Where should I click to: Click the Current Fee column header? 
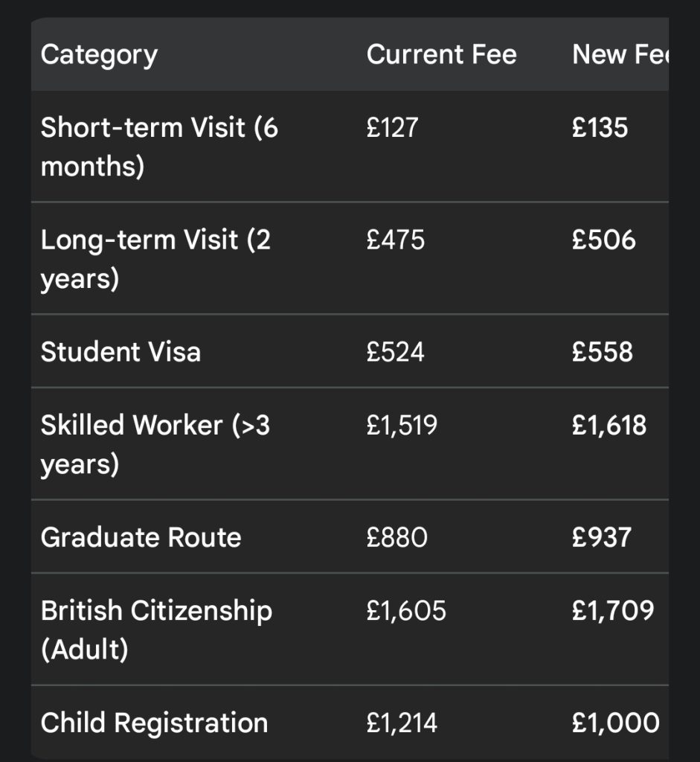442,54
